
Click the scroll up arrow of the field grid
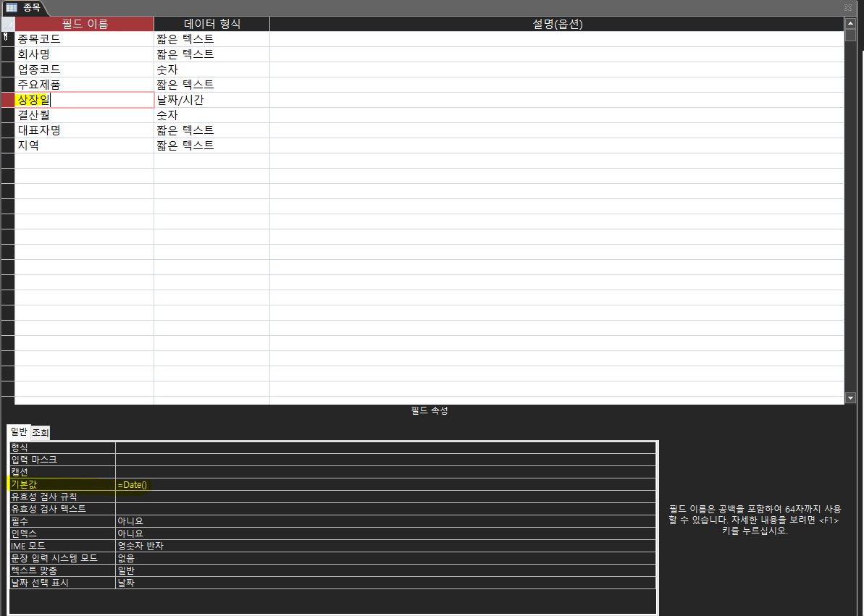click(x=850, y=23)
